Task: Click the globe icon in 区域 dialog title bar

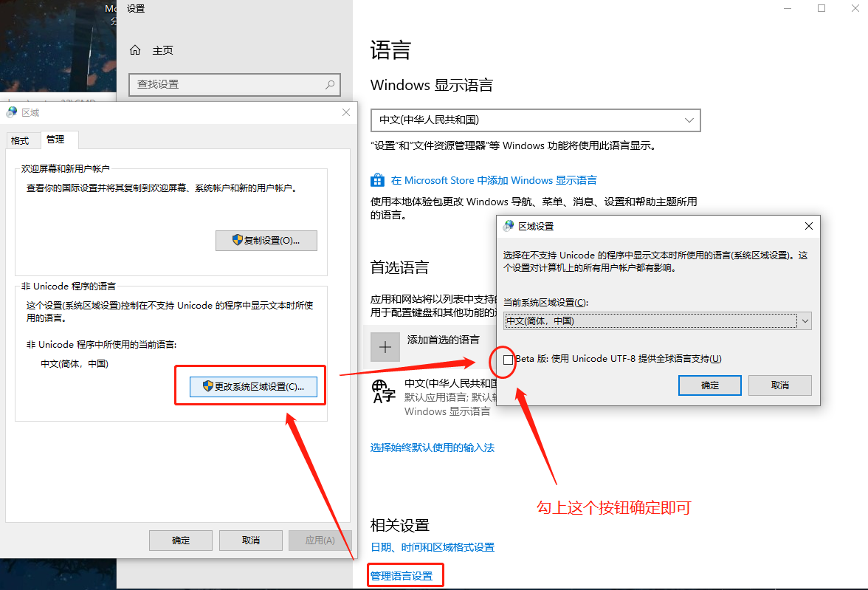Action: click(12, 112)
